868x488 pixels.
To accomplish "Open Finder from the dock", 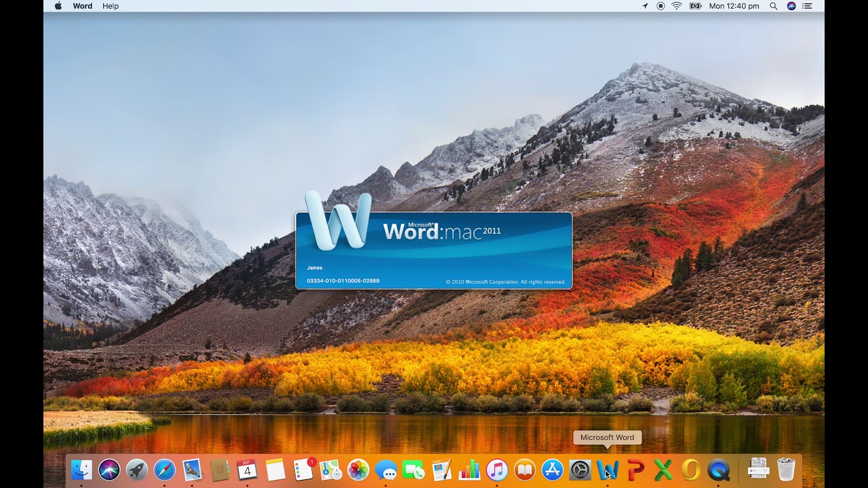I will pos(81,469).
